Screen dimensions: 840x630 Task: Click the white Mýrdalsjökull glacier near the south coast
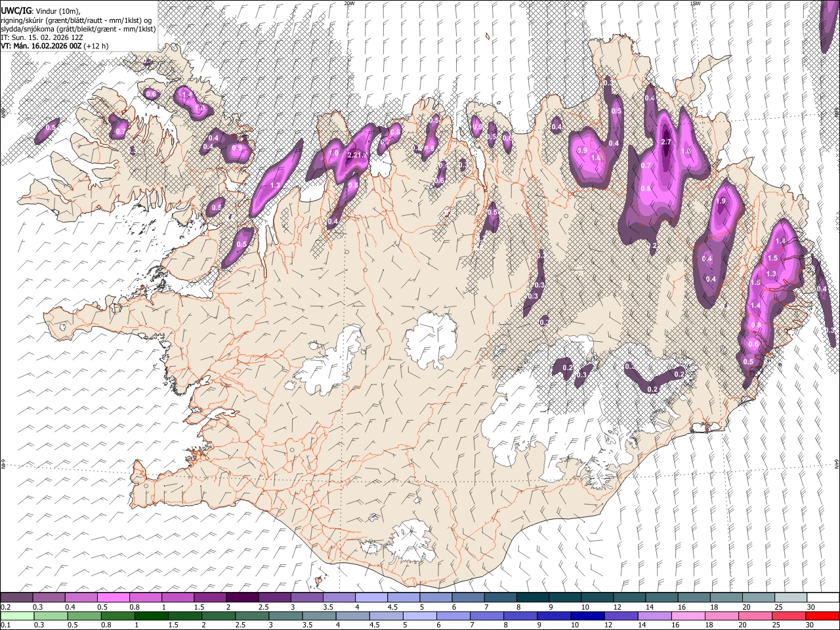pyautogui.click(x=410, y=541)
